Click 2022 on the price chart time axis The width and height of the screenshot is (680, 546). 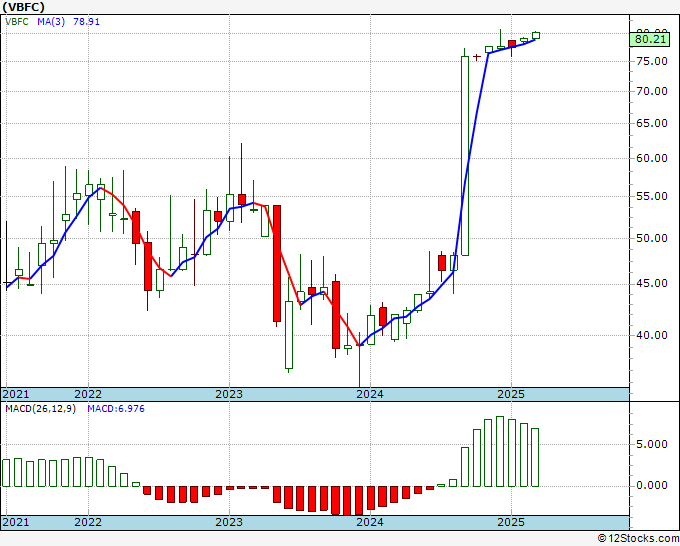[88, 394]
